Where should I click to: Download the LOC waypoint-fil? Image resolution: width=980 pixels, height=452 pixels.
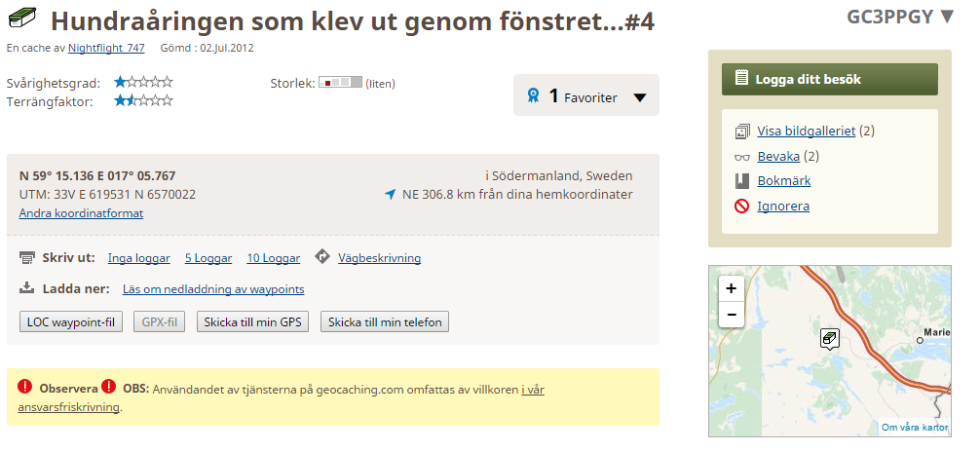tap(71, 322)
